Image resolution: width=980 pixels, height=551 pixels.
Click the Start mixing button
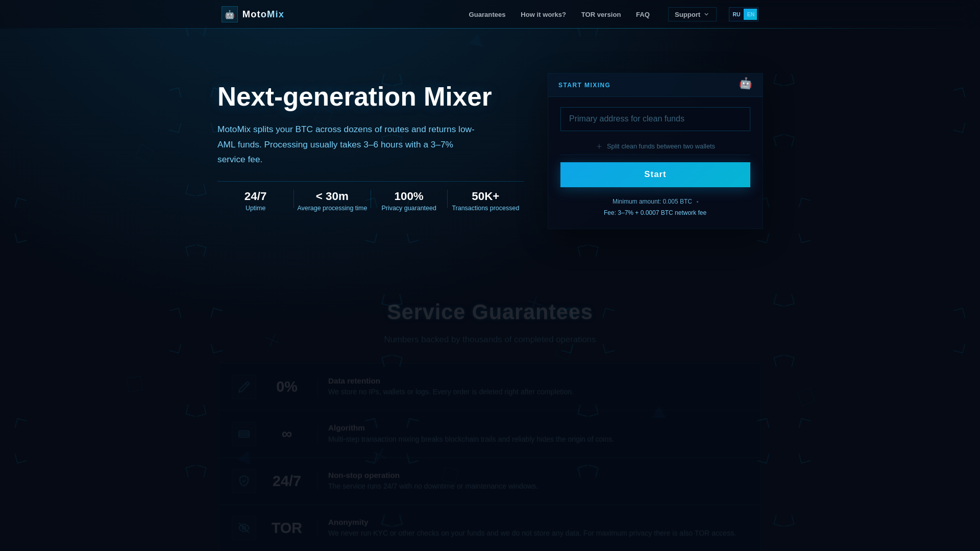[655, 174]
